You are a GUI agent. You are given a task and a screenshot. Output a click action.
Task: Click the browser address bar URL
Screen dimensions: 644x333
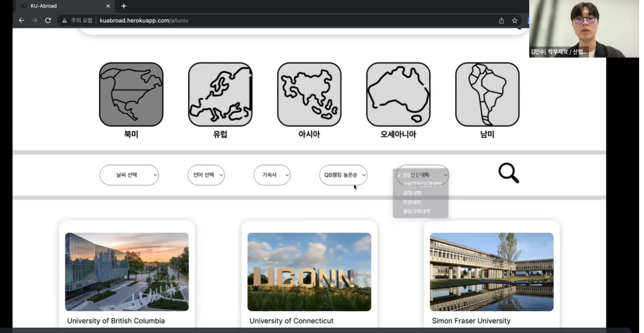(144, 21)
